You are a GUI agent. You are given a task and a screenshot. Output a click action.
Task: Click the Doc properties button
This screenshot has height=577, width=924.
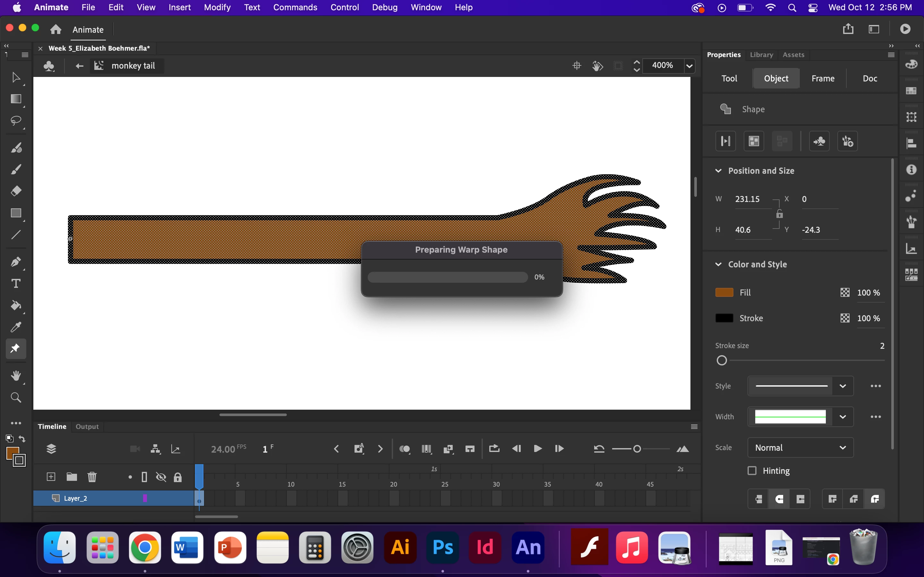[869, 78]
